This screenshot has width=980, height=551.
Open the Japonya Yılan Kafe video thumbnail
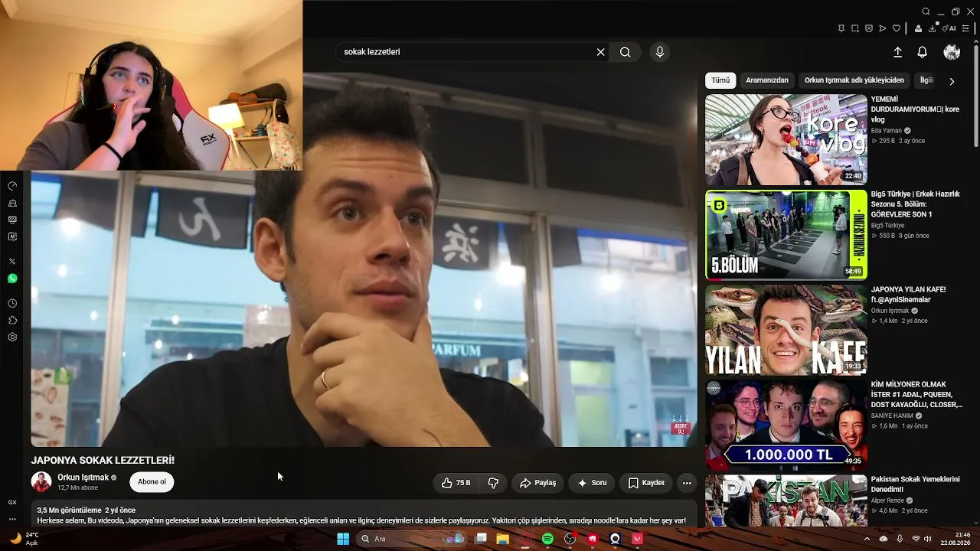click(x=786, y=330)
